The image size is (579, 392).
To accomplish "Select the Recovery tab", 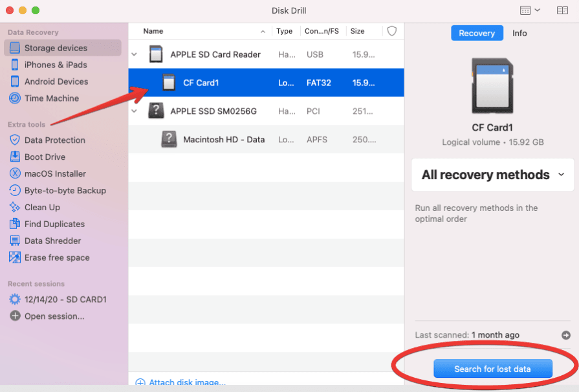I will pos(477,33).
